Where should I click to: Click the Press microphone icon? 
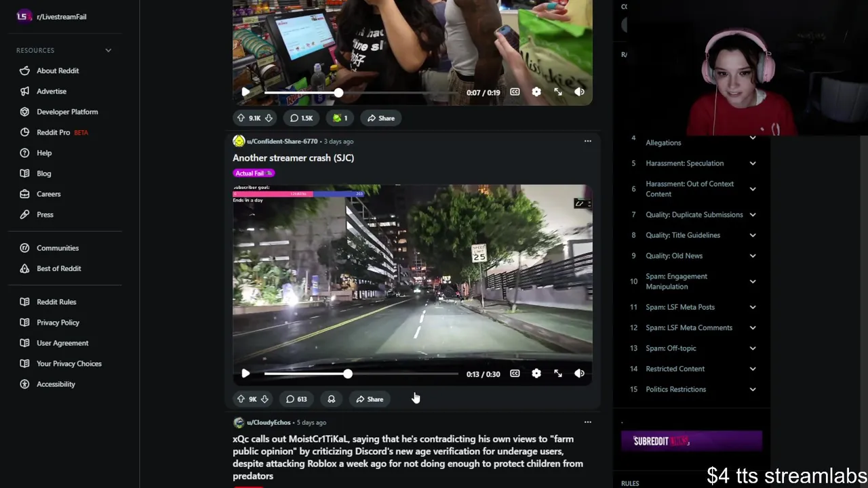pyautogui.click(x=25, y=214)
